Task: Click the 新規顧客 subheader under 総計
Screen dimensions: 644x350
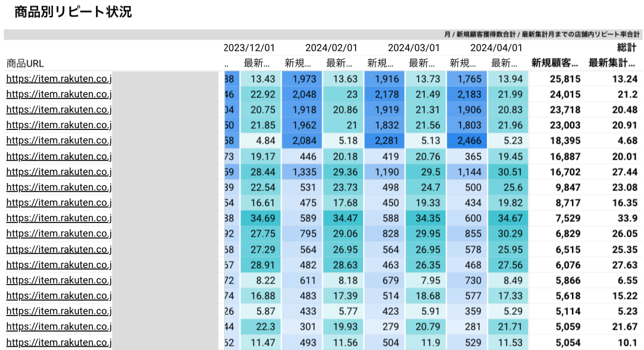Action: (x=555, y=63)
